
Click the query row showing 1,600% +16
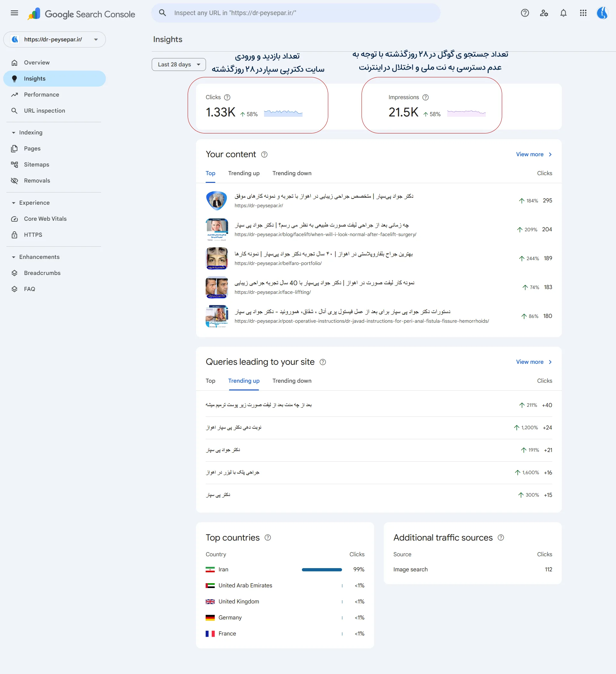point(379,473)
